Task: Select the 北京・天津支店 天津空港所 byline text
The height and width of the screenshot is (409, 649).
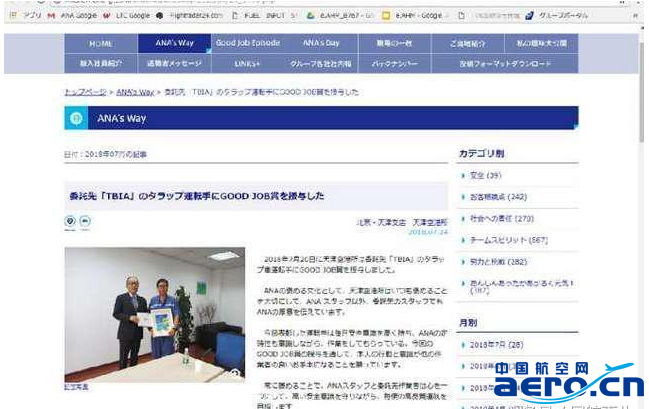Action: tap(402, 222)
